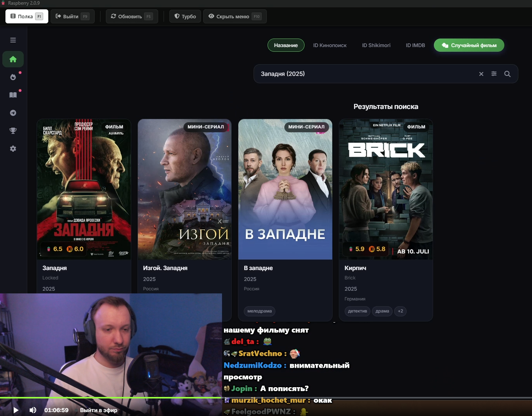This screenshot has height=416, width=532.
Task: Select the ID IMDB tab
Action: pos(416,45)
